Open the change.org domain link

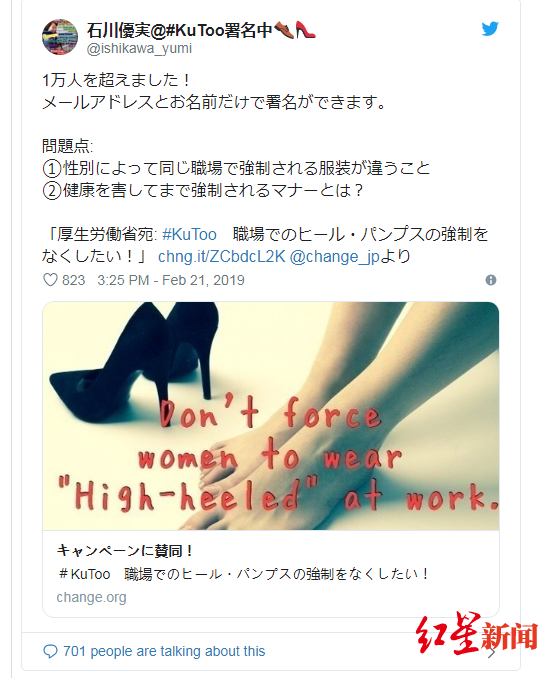coord(91,597)
